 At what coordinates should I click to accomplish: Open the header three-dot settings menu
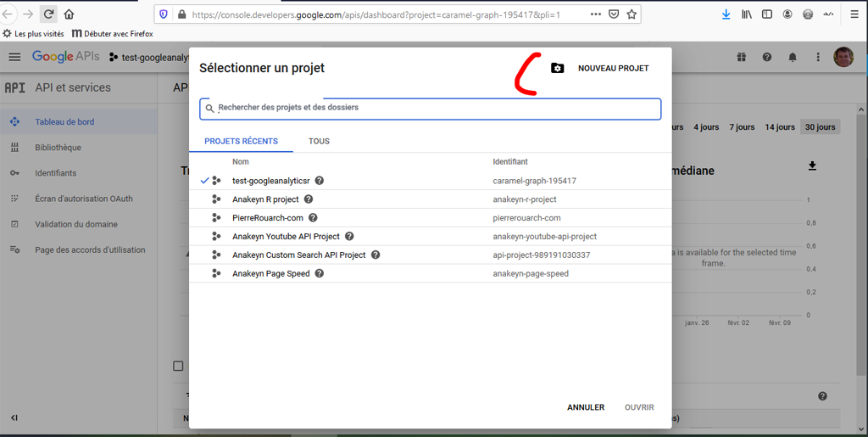pyautogui.click(x=818, y=57)
